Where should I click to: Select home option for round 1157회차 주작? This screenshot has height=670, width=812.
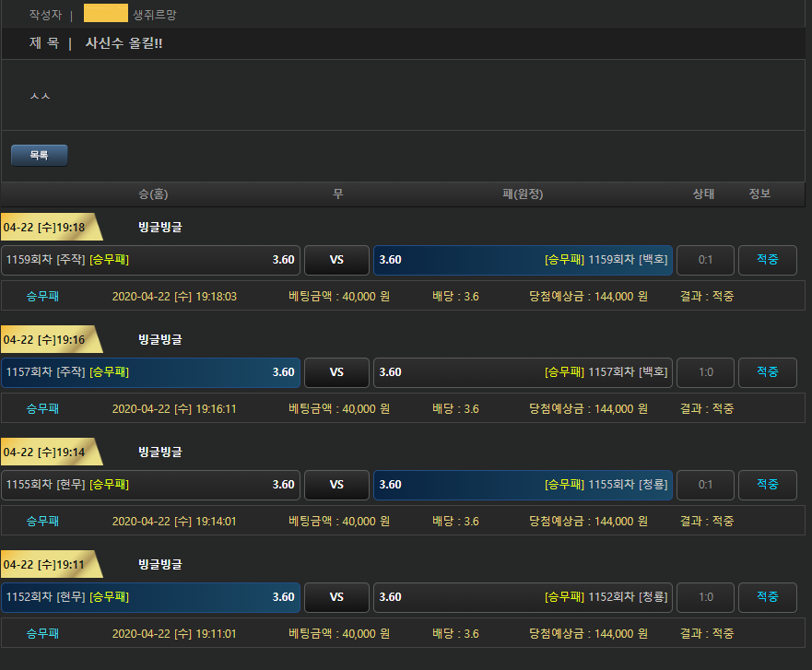click(x=150, y=372)
